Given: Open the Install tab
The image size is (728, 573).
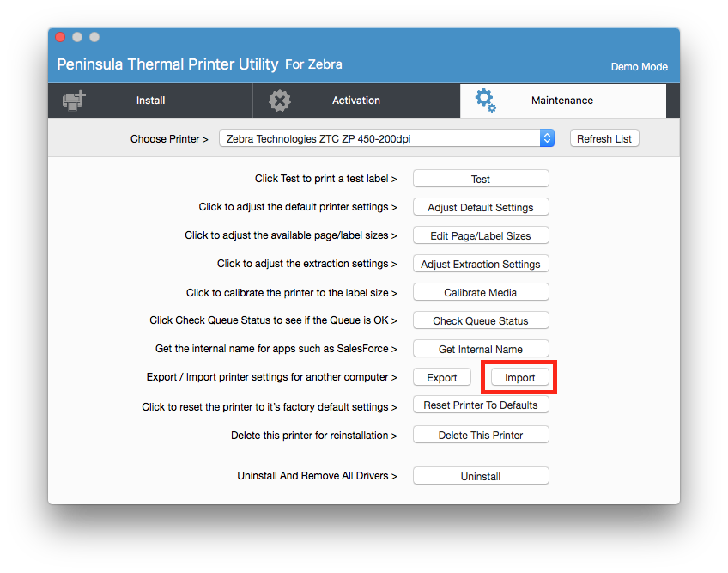Looking at the screenshot, I should point(150,101).
